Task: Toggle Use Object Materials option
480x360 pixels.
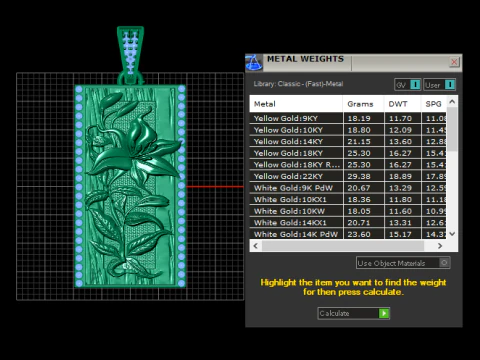Action: 403,263
